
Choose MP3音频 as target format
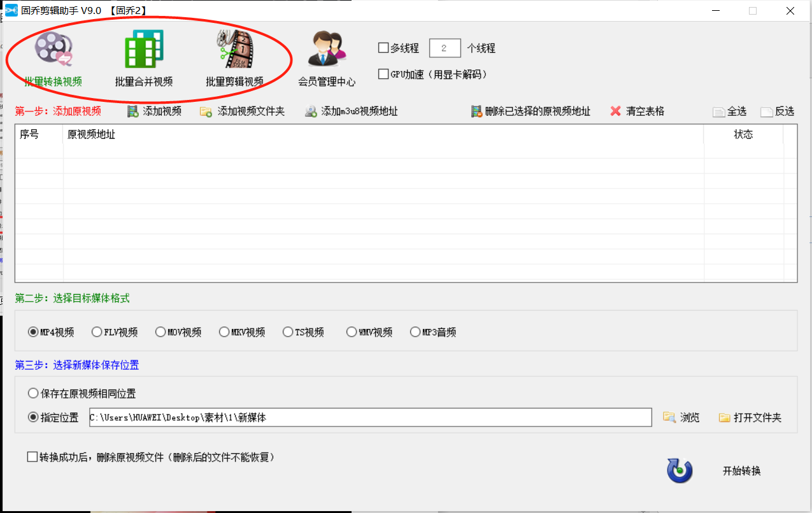[415, 332]
